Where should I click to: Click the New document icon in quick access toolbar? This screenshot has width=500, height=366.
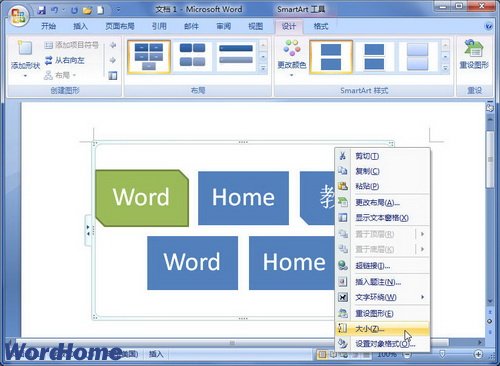(100, 10)
